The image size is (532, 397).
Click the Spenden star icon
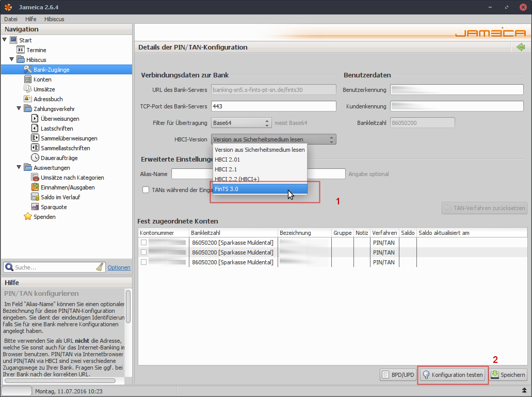pos(27,216)
